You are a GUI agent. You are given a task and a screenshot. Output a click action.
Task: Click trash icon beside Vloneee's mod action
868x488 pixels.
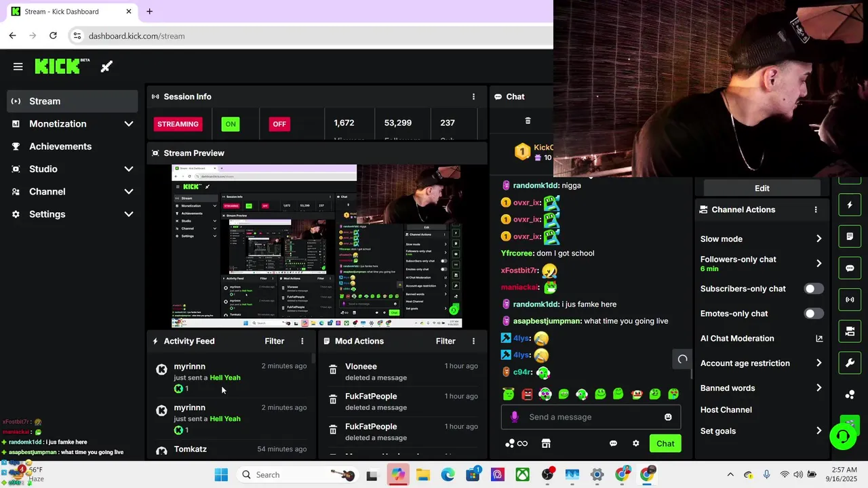click(333, 370)
